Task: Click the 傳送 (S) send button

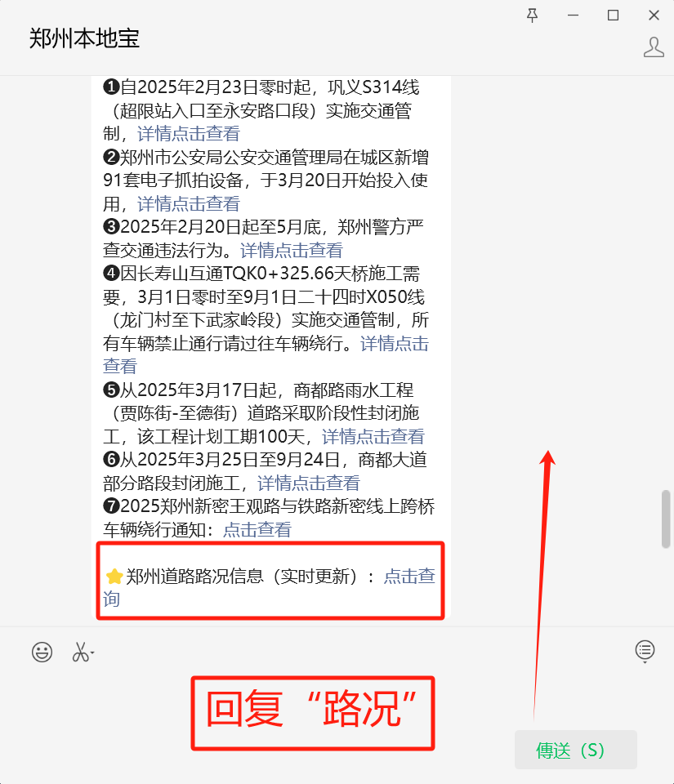Action: click(x=575, y=750)
